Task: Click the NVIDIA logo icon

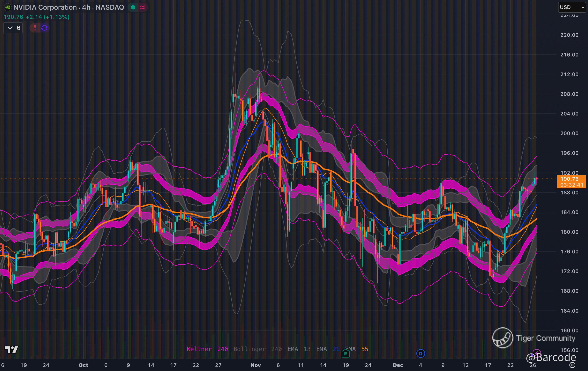Action: coord(8,7)
